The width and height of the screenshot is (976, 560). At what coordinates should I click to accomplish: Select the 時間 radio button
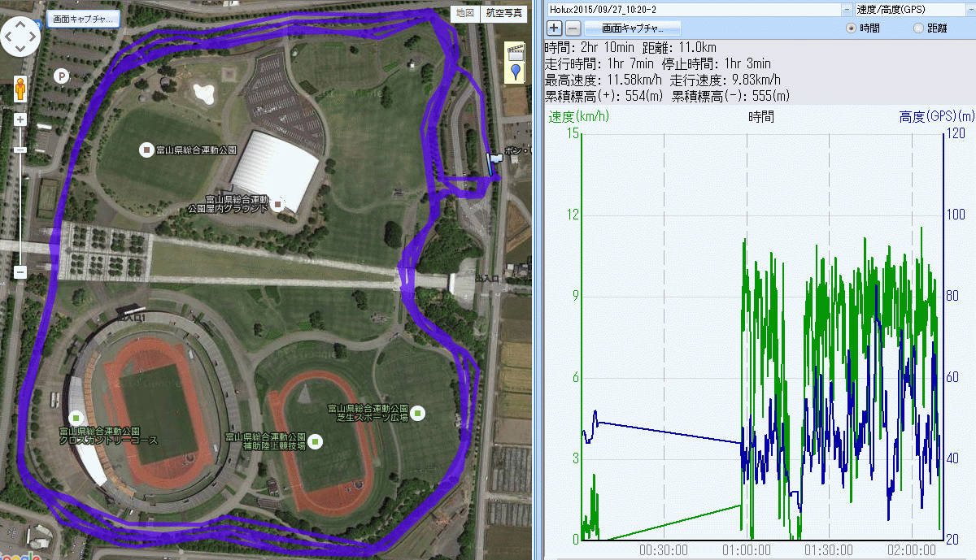[x=852, y=28]
